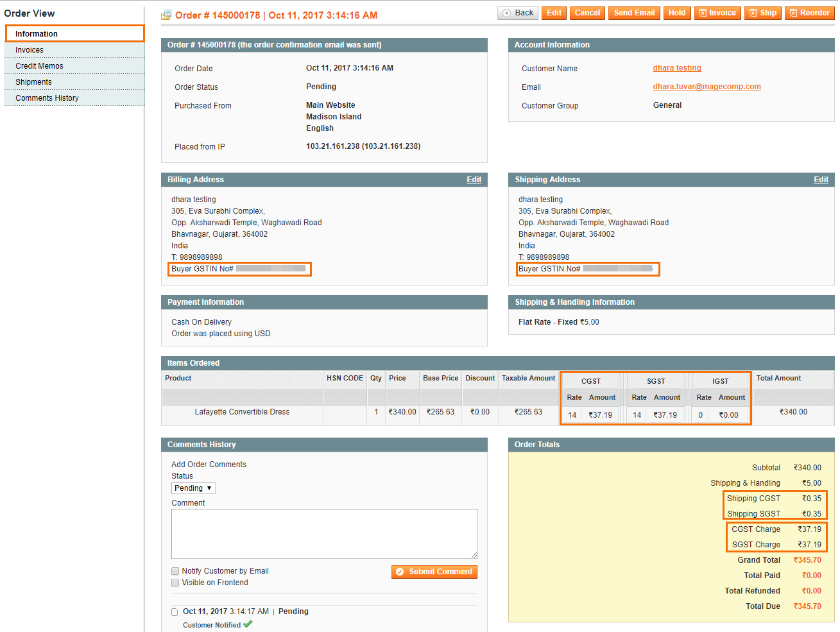Enable Notify Customer by Email
The image size is (840, 632).
(175, 570)
